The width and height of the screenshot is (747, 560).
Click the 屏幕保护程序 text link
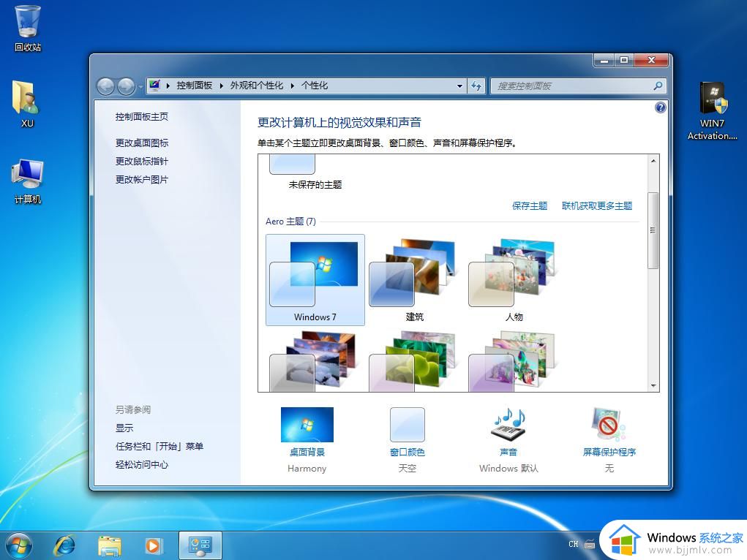pyautogui.click(x=609, y=453)
